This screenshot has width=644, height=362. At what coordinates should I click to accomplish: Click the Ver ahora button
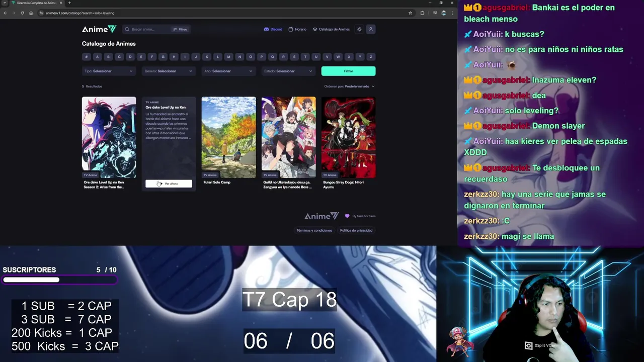click(169, 184)
